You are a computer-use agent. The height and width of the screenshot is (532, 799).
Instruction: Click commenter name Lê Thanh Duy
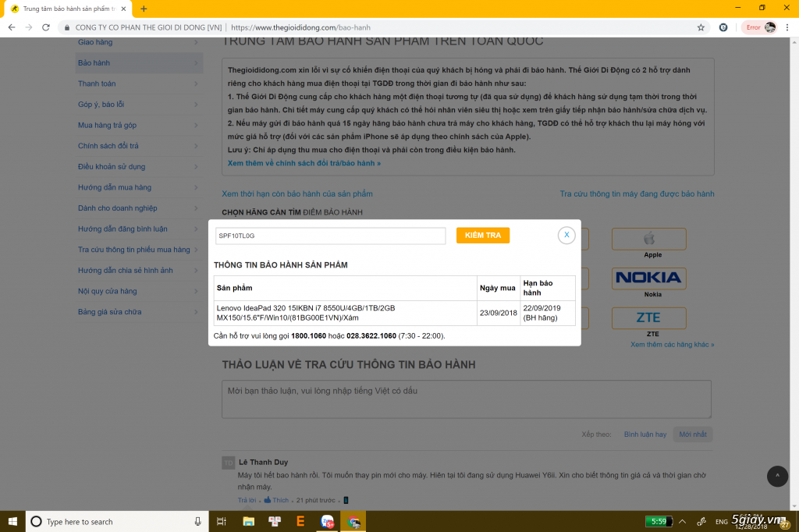pyautogui.click(x=264, y=463)
